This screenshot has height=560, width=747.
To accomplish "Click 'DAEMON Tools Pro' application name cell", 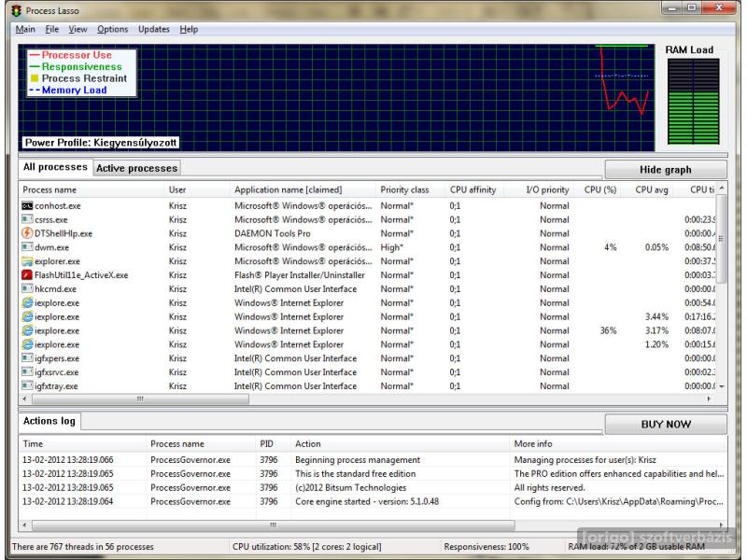I will tap(272, 233).
